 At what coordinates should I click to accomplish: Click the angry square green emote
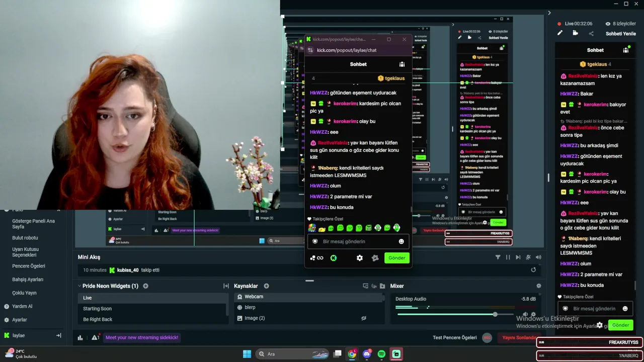pyautogui.click(x=368, y=228)
